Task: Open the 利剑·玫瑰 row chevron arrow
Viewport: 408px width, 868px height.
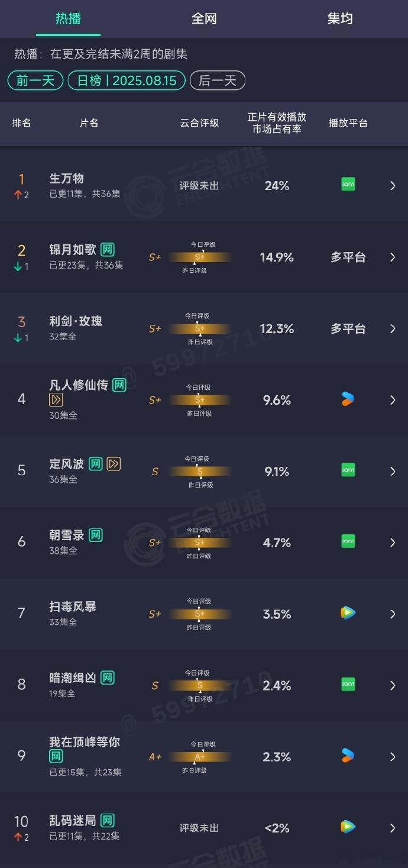Action: [393, 328]
